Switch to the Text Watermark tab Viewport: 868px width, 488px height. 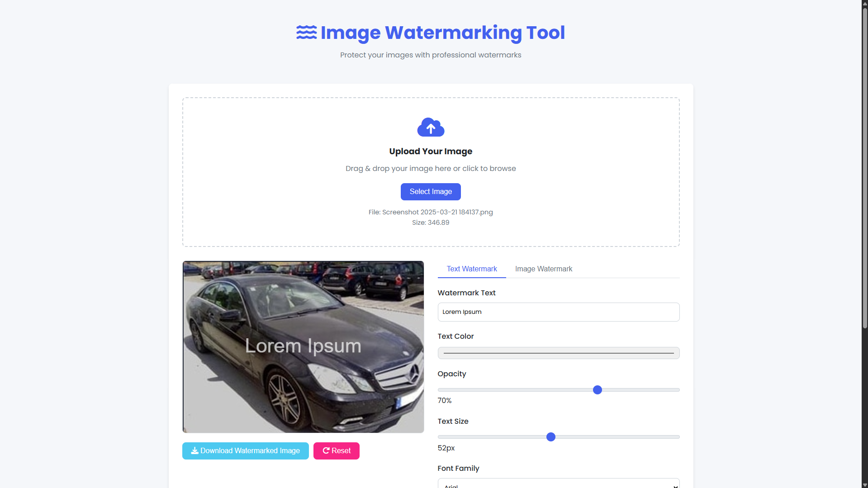tap(472, 269)
